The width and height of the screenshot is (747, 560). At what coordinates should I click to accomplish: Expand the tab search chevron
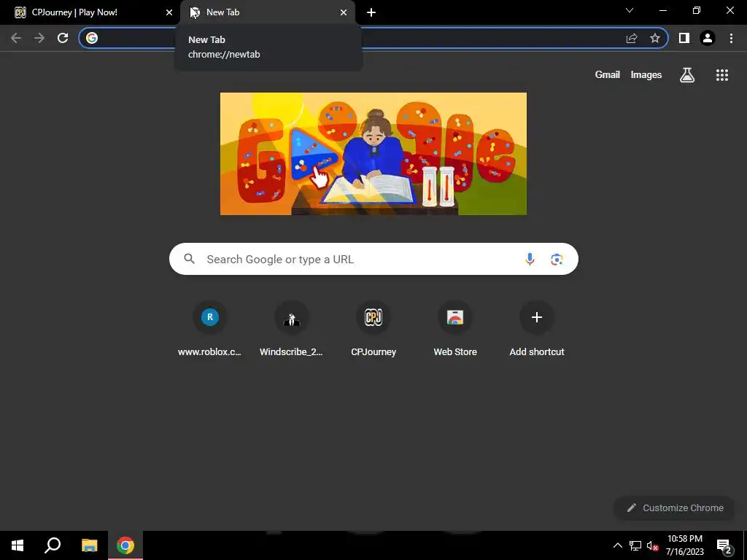pyautogui.click(x=630, y=10)
